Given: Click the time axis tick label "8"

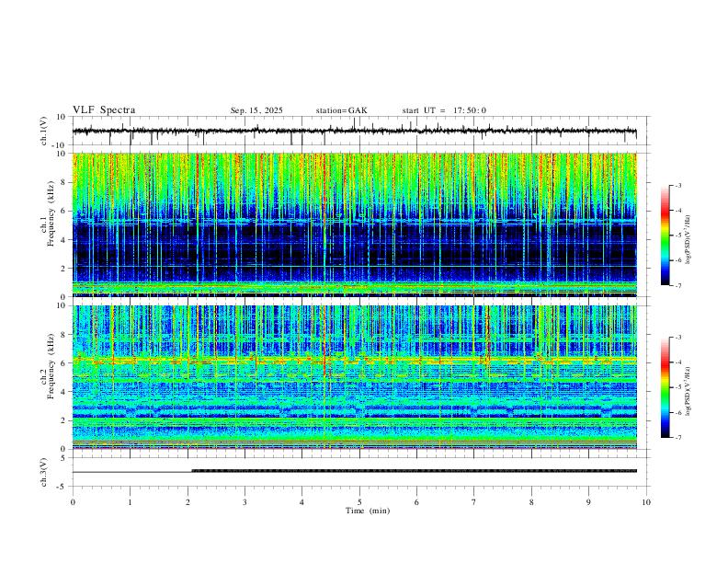Looking at the screenshot, I should [531, 502].
